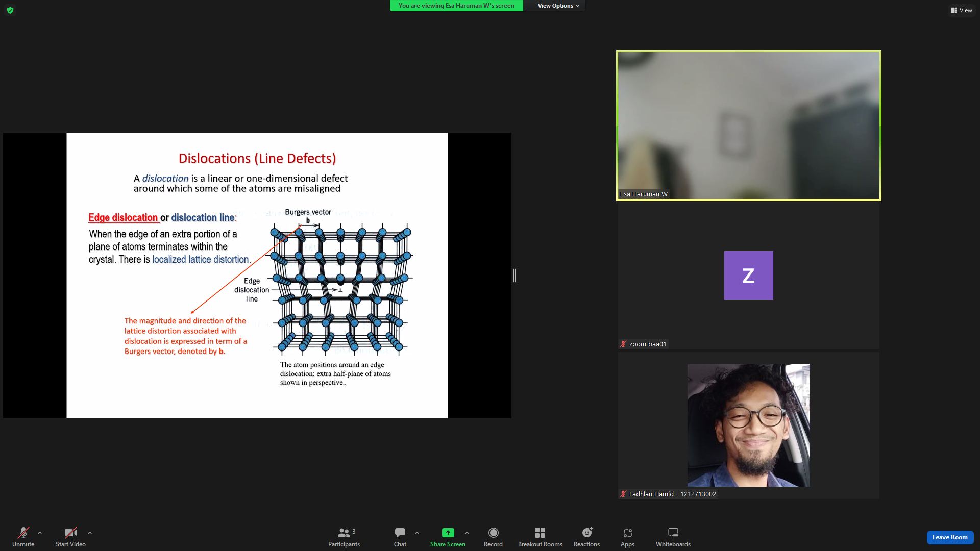
Task: Click the Fadhlan Hamid - 1212713002 name label
Action: pos(672,494)
